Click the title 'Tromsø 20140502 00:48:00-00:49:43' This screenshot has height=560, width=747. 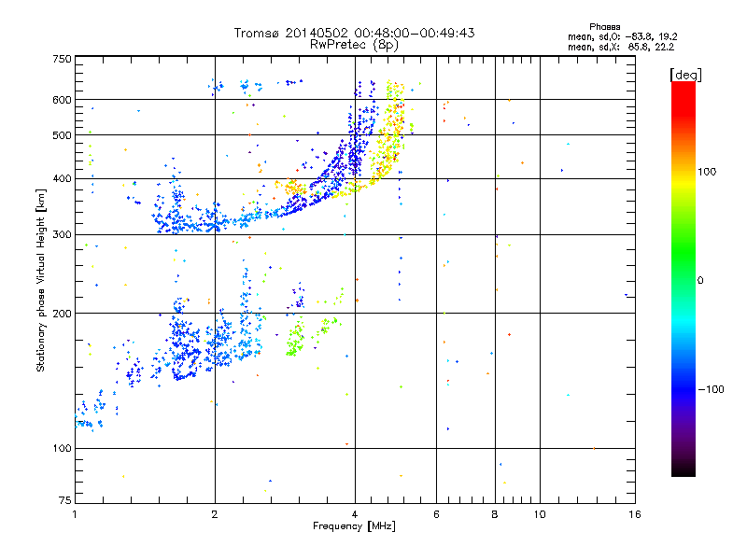tap(354, 33)
